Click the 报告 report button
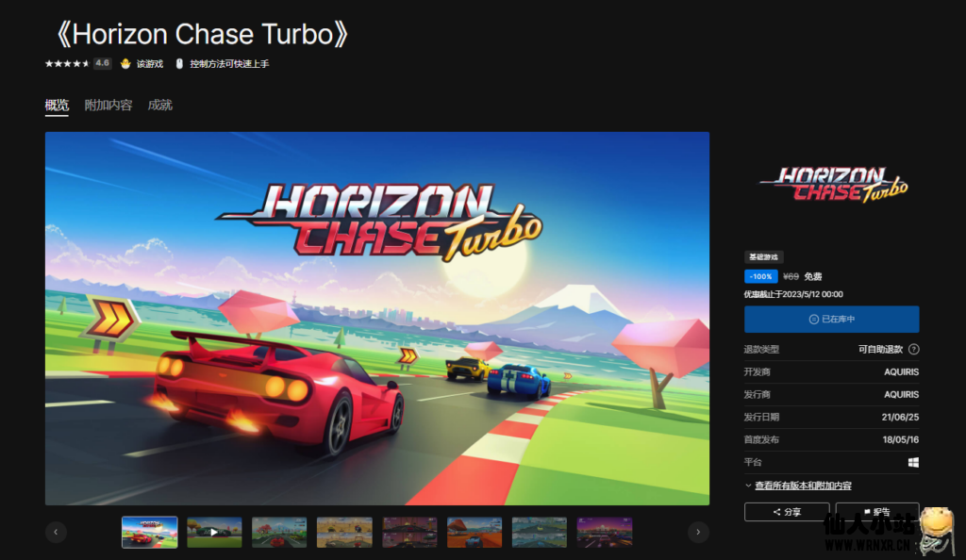The image size is (966, 560). click(x=877, y=511)
